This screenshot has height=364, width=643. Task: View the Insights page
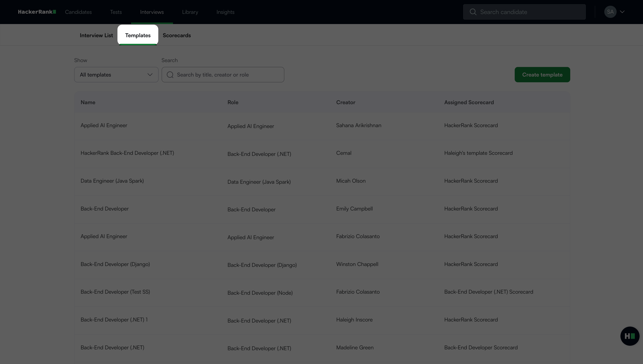225,12
